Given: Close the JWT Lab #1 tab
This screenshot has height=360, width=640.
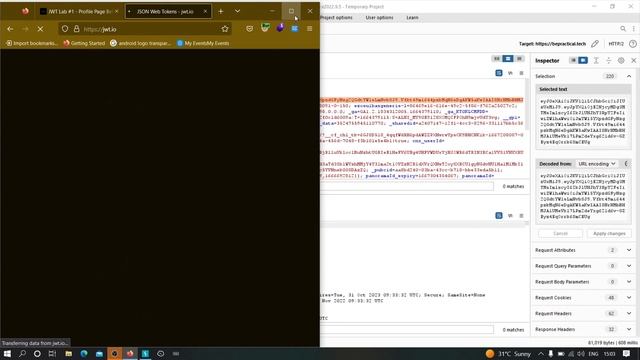Looking at the screenshot, I should coord(117,11).
